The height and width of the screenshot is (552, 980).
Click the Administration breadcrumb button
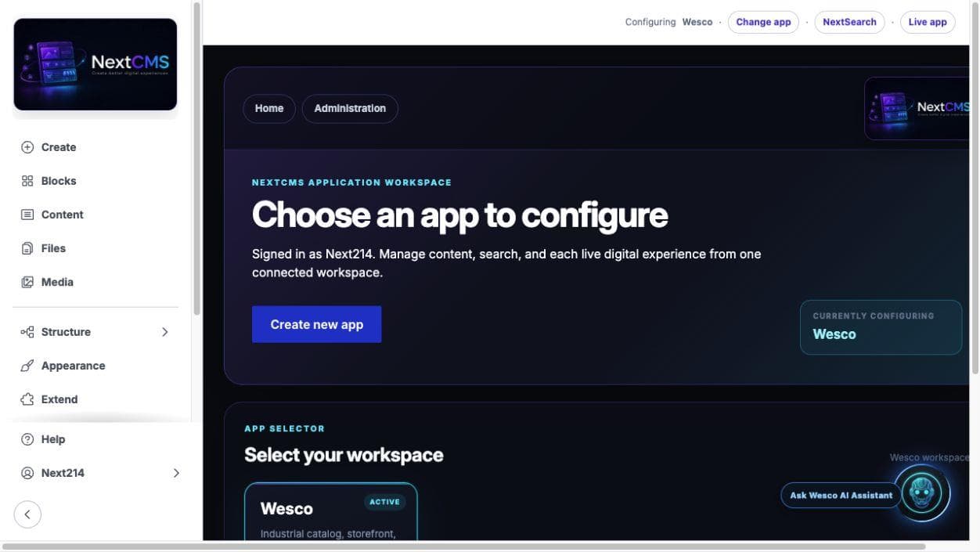click(350, 109)
